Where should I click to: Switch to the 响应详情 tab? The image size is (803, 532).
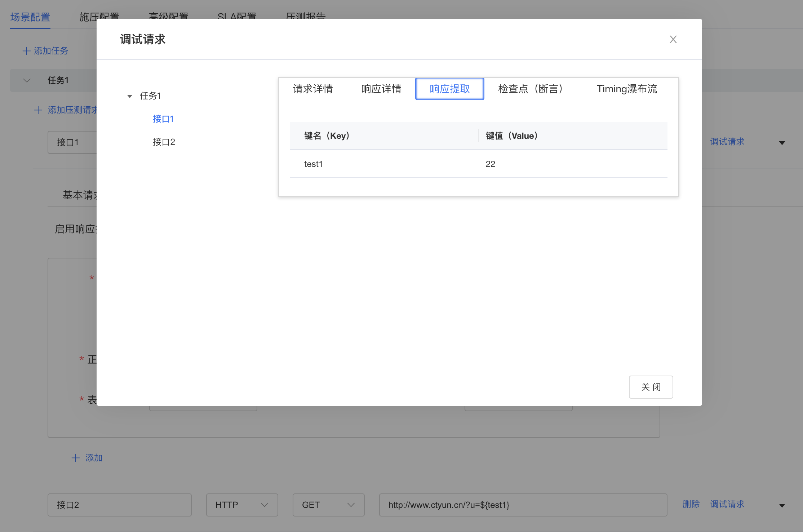[381, 89]
